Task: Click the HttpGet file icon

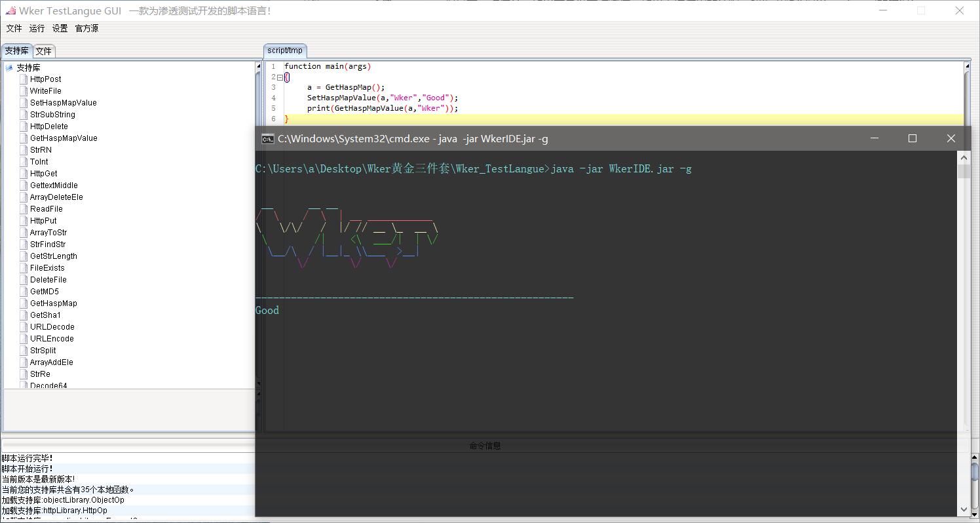Action: coord(24,174)
